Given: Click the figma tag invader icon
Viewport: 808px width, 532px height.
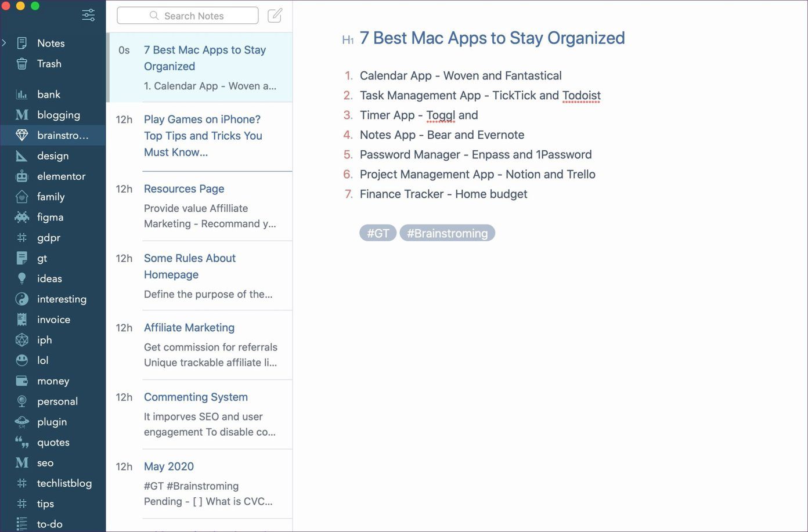Looking at the screenshot, I should pyautogui.click(x=22, y=217).
